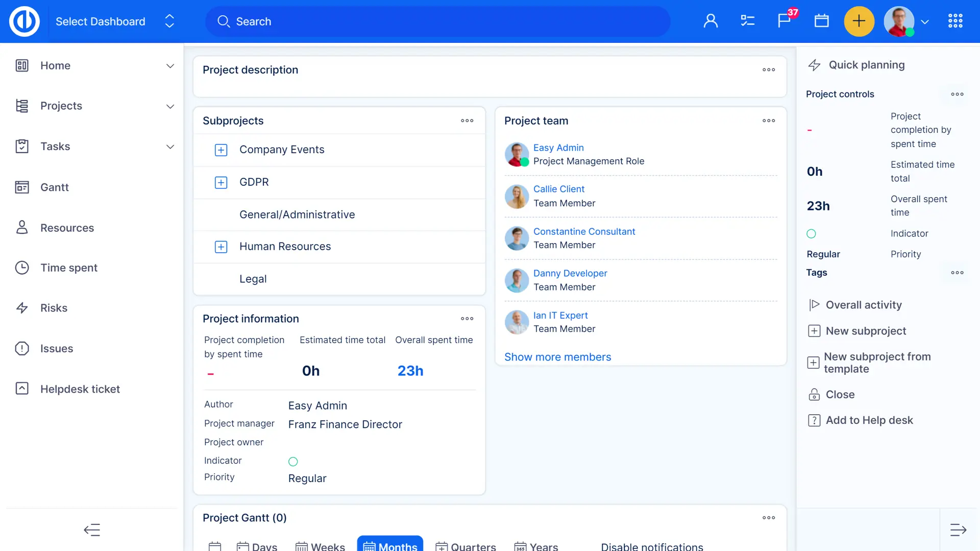Open Time spent in sidebar
This screenshot has height=551, width=980.
pos(69,268)
